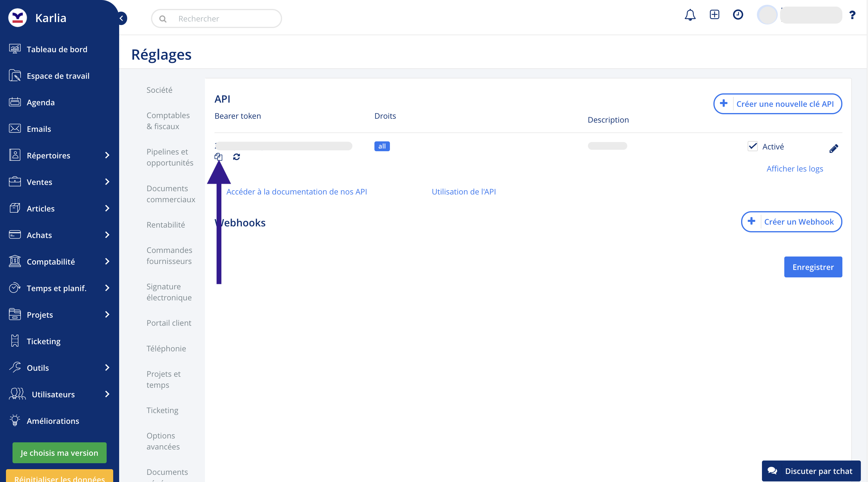Copy the bearer token to clipboard
This screenshot has height=482, width=868.
[x=218, y=157]
